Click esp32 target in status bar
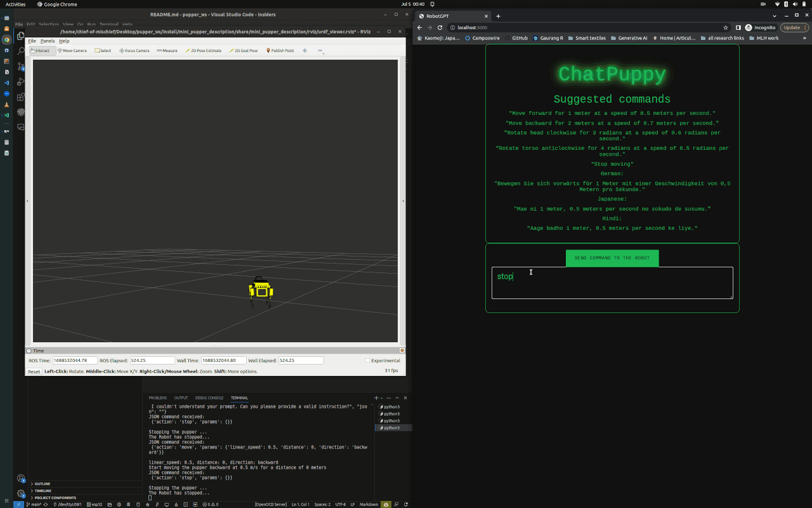812x508 pixels. (x=95, y=504)
